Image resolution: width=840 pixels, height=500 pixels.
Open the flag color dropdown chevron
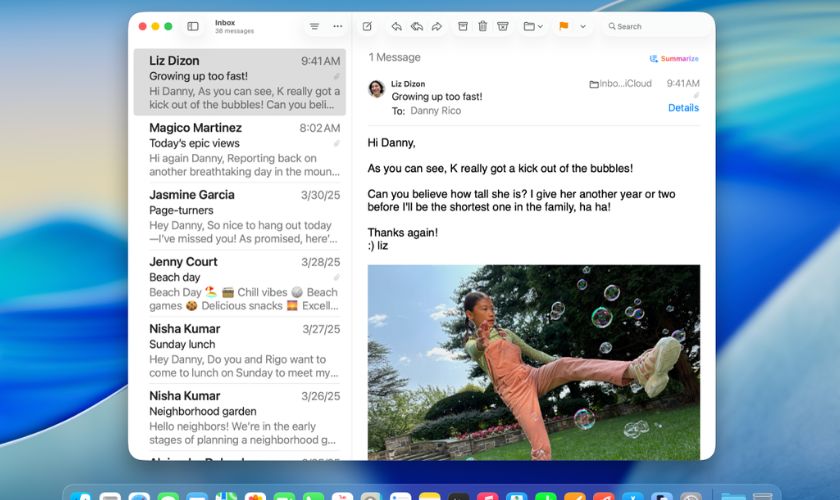(x=583, y=26)
